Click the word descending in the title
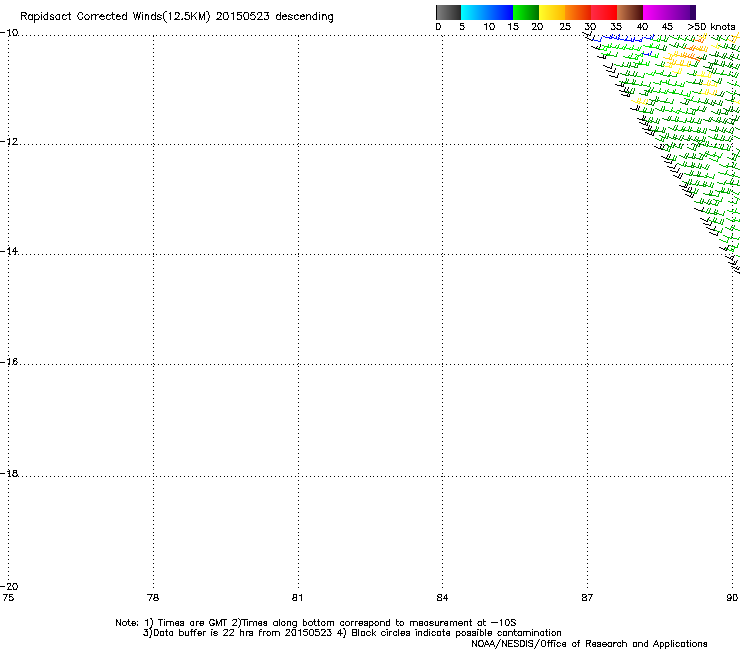 (x=304, y=17)
